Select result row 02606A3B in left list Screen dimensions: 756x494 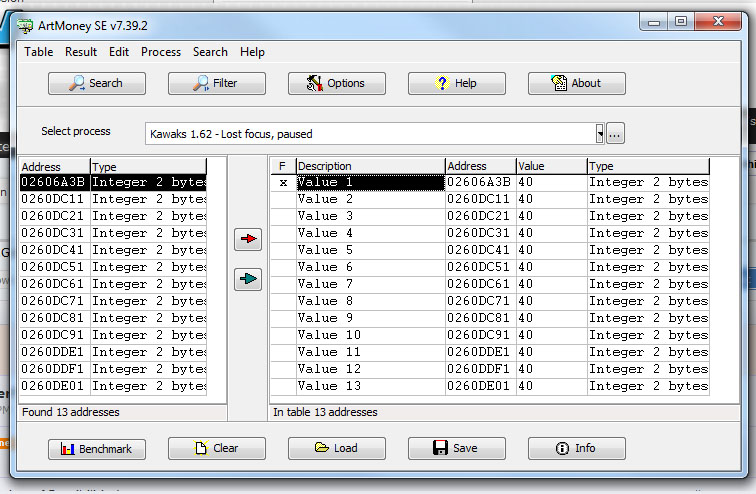tap(113, 183)
